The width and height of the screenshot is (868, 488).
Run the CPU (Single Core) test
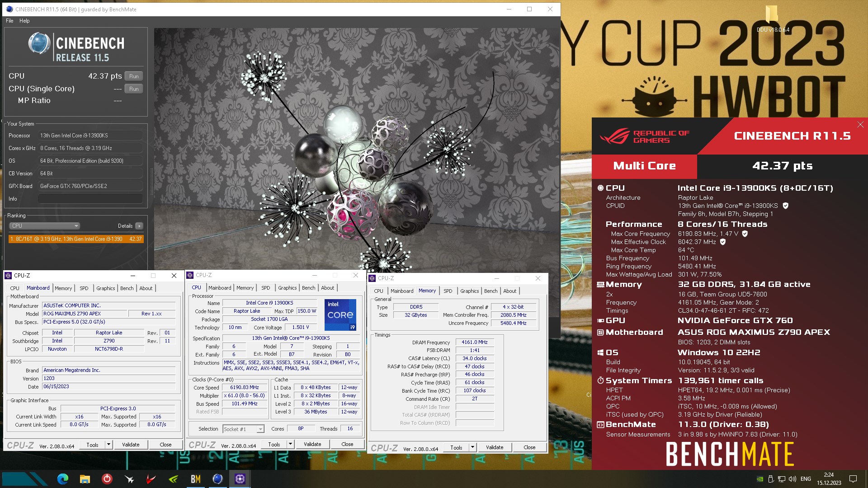point(134,89)
